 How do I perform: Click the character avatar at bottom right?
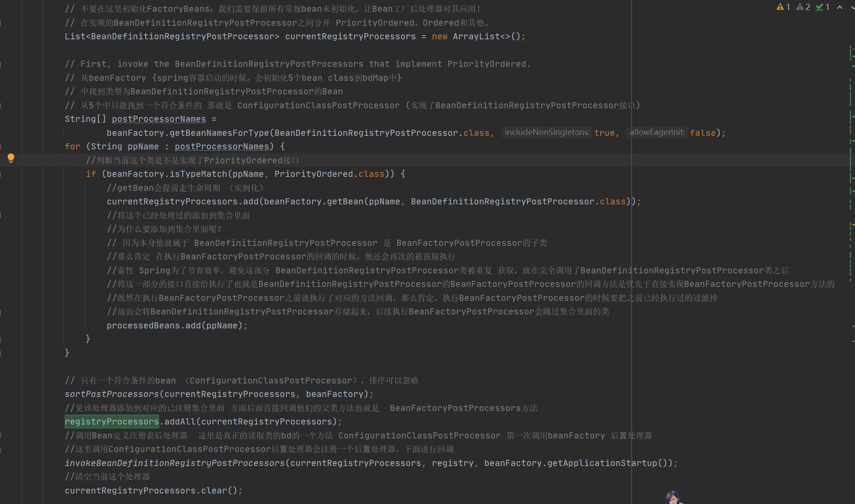point(672,498)
